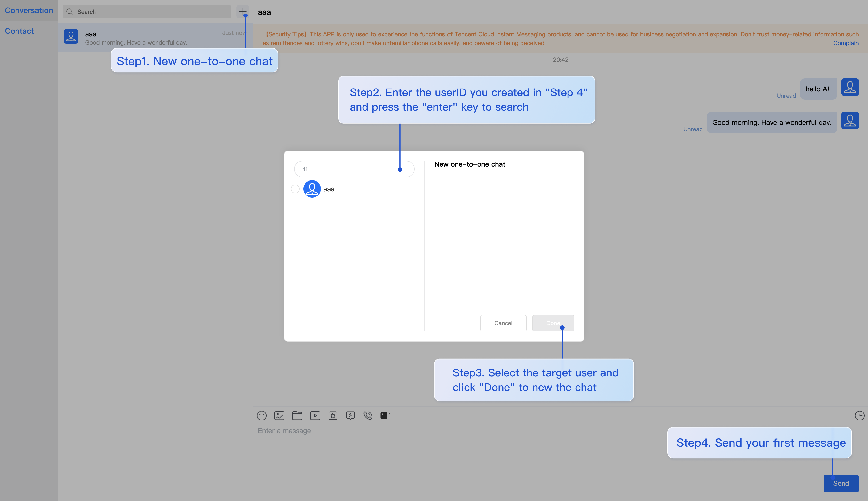Start a video call

(x=385, y=416)
